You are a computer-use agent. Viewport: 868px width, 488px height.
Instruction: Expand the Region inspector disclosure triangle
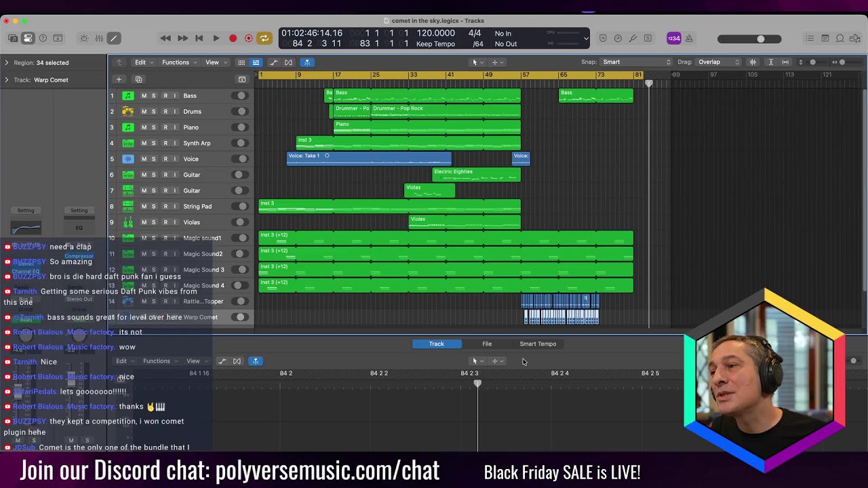tap(7, 62)
